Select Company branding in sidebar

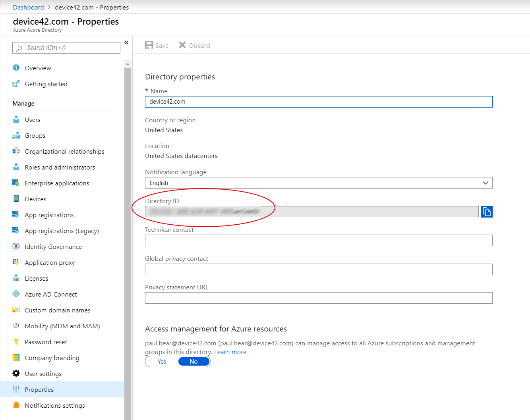pyautogui.click(x=52, y=358)
